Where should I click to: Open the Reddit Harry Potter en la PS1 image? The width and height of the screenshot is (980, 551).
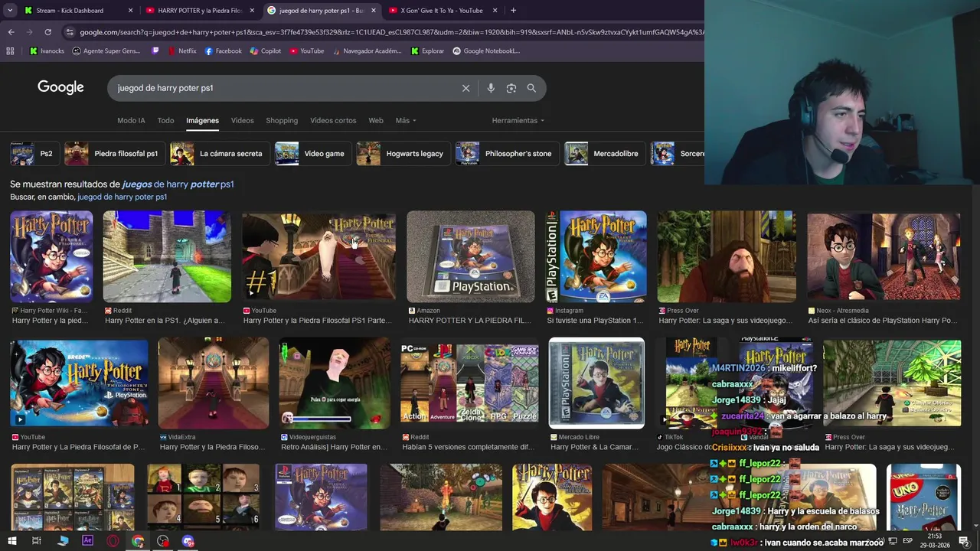(167, 256)
